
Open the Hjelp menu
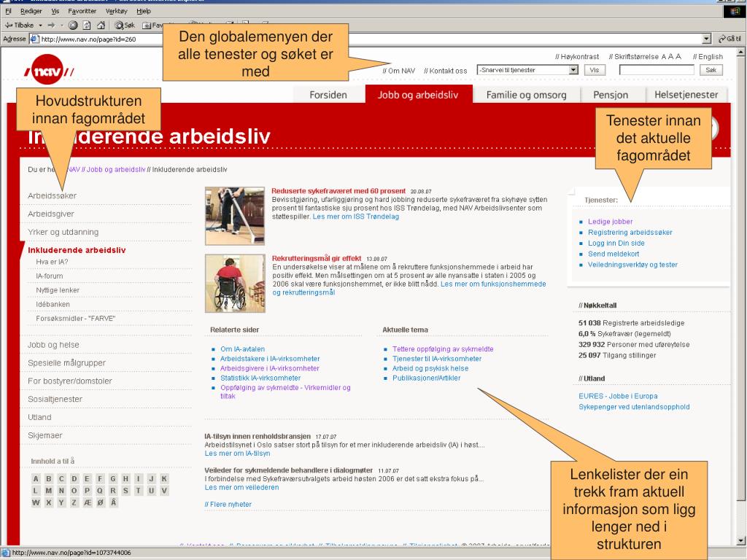click(x=144, y=11)
